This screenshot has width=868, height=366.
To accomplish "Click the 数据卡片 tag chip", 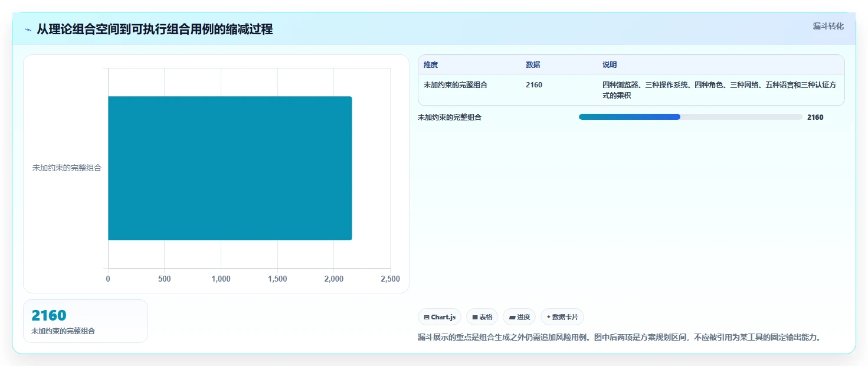I will [x=562, y=317].
